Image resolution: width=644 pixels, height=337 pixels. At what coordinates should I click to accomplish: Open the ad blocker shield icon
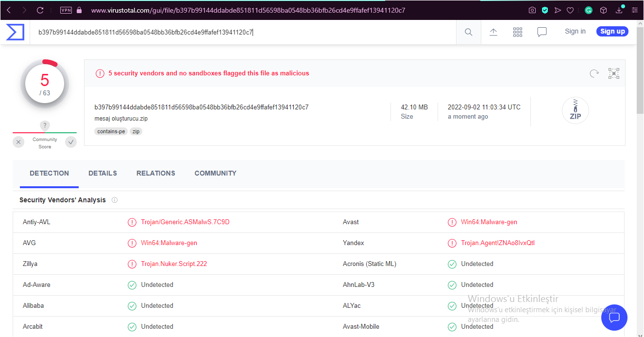[x=545, y=10]
